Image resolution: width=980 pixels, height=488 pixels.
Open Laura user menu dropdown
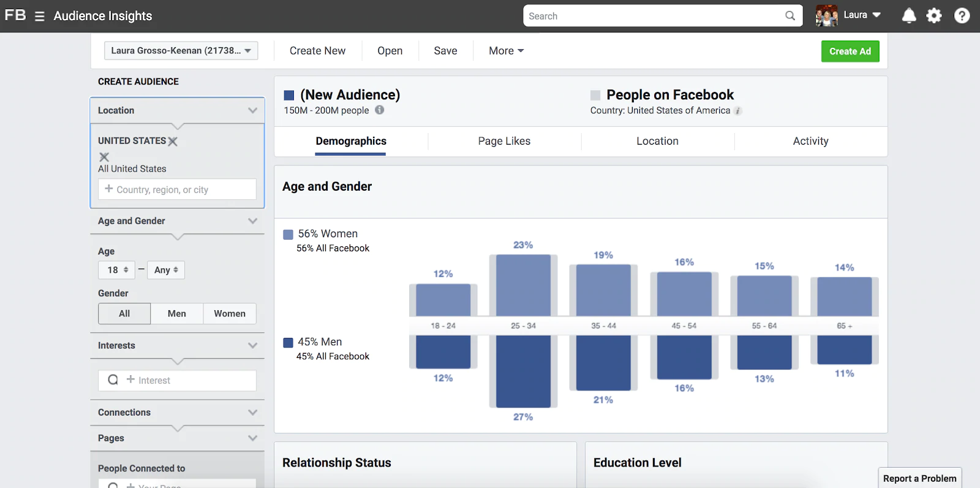[x=862, y=15]
